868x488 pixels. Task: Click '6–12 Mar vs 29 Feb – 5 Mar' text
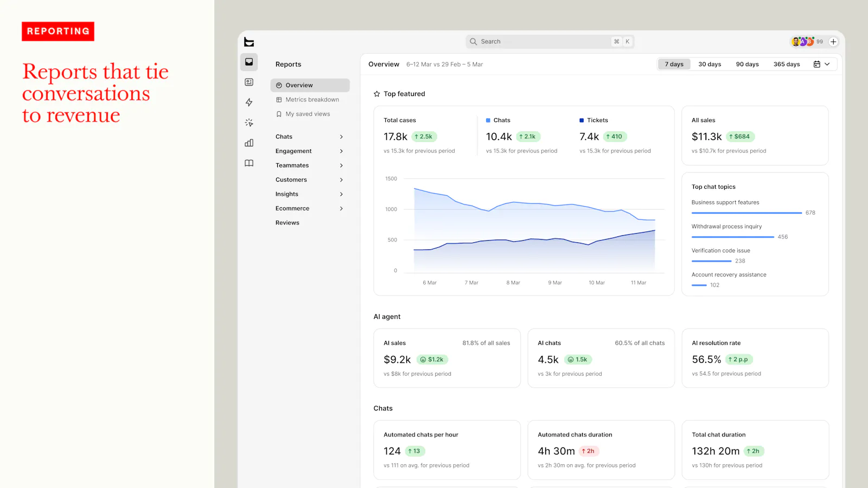(444, 65)
